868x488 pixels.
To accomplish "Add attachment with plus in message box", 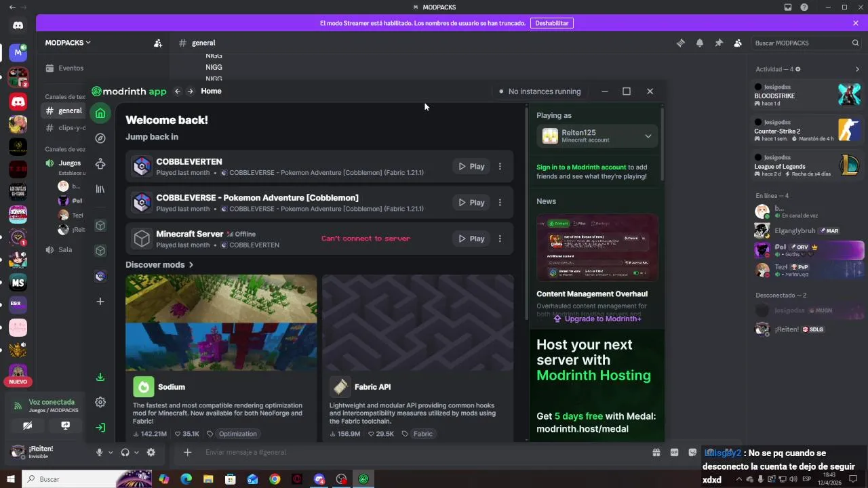I will click(x=188, y=452).
